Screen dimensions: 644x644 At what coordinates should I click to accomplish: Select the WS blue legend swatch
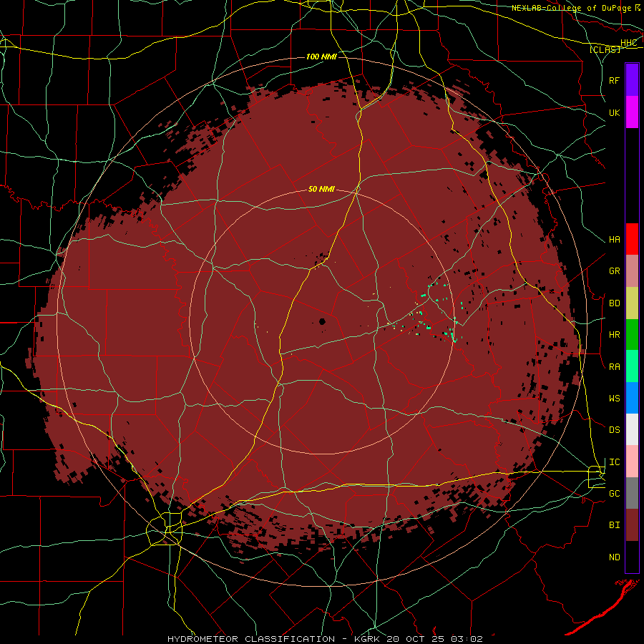632,398
